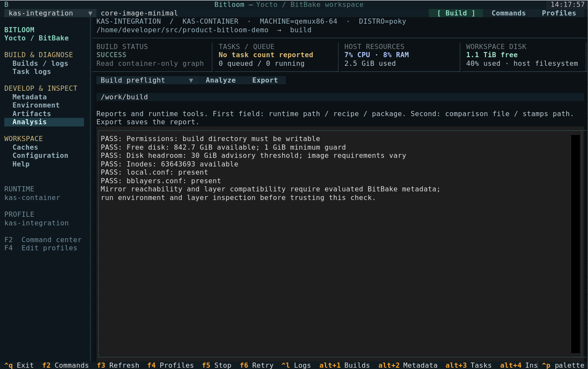Viewport: 588px width, 369px height.
Task: Click ^q Exit in footer
Action: pyautogui.click(x=19, y=365)
